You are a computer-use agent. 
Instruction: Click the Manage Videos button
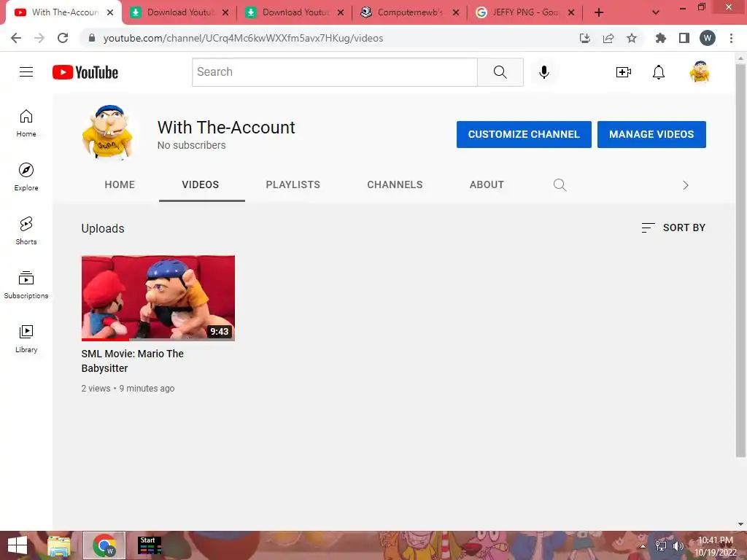(651, 134)
